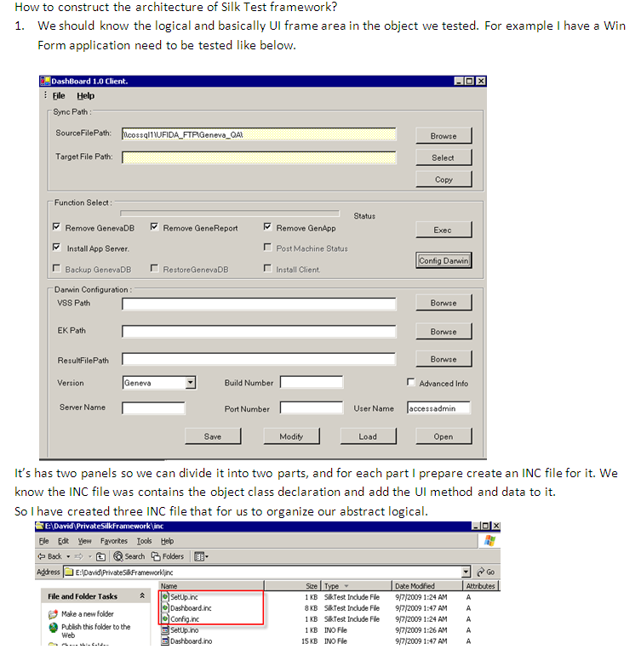The width and height of the screenshot is (641, 672).
Task: Click the Make a new folder link
Action: (88, 614)
